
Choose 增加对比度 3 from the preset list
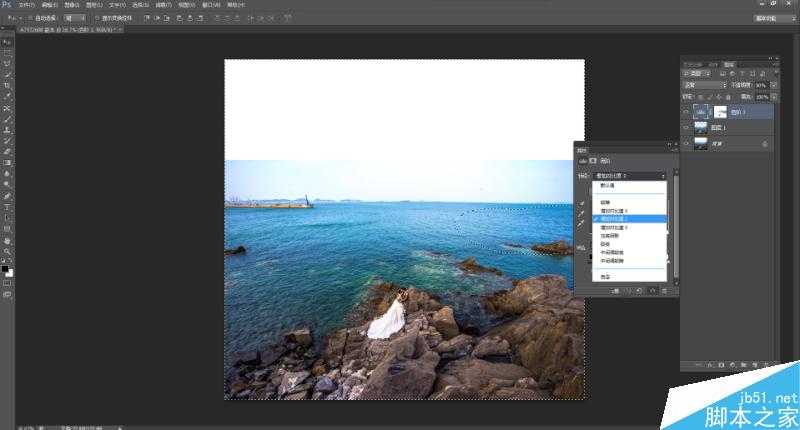[x=613, y=228]
